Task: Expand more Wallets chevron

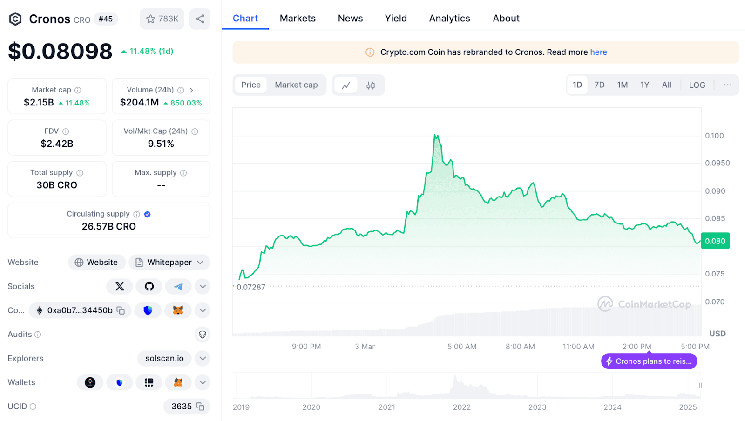Action: [202, 383]
